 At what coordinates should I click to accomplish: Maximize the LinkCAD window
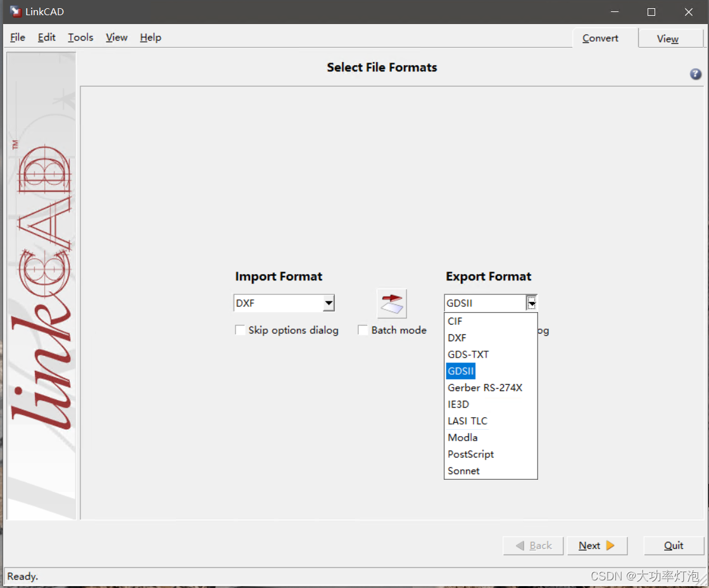point(651,12)
